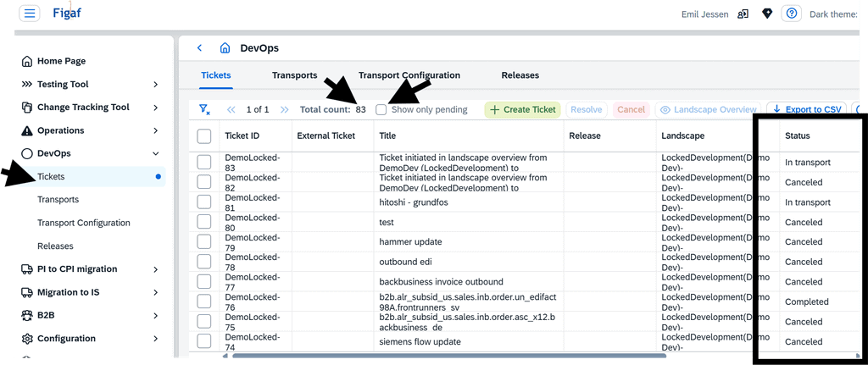Click the Migration to IS truck icon

(x=26, y=292)
